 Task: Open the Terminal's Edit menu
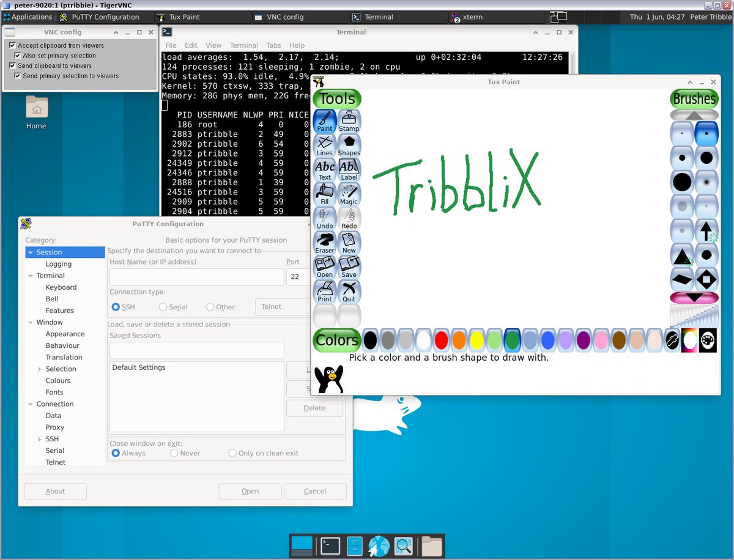pyautogui.click(x=191, y=45)
